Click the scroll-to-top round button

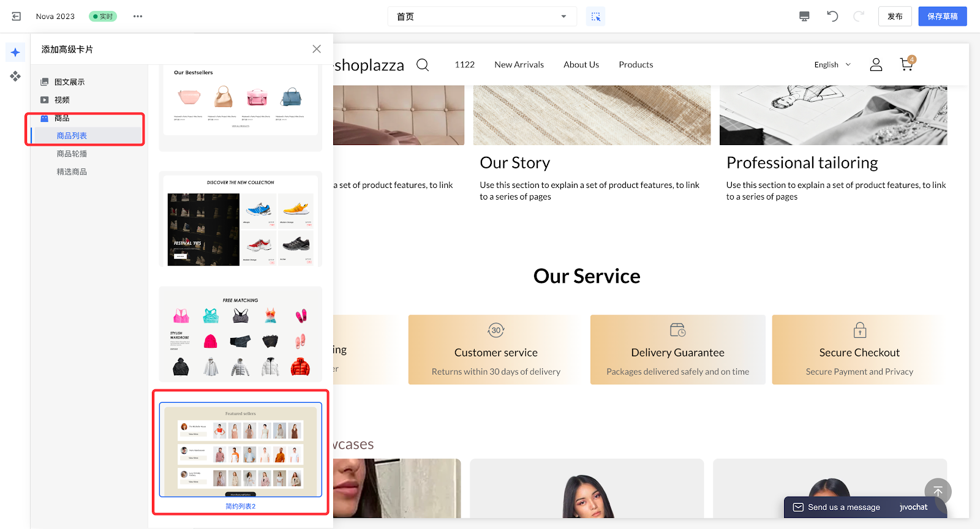point(938,492)
